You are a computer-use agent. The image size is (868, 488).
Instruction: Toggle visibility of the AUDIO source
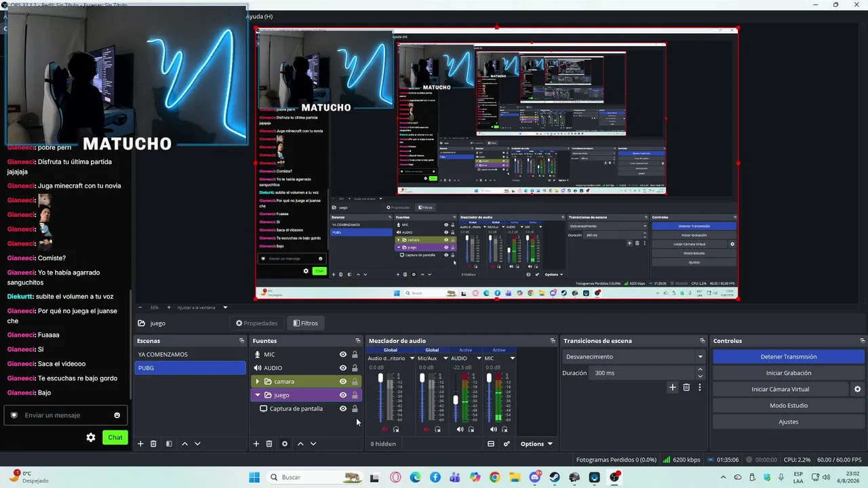343,368
